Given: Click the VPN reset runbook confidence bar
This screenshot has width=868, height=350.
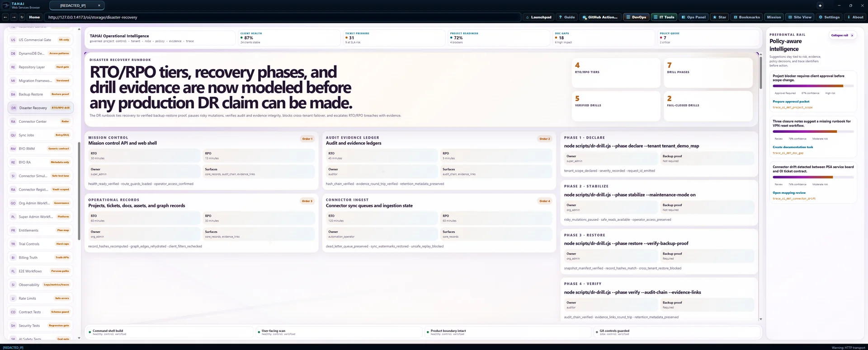Looking at the screenshot, I should [x=813, y=131].
